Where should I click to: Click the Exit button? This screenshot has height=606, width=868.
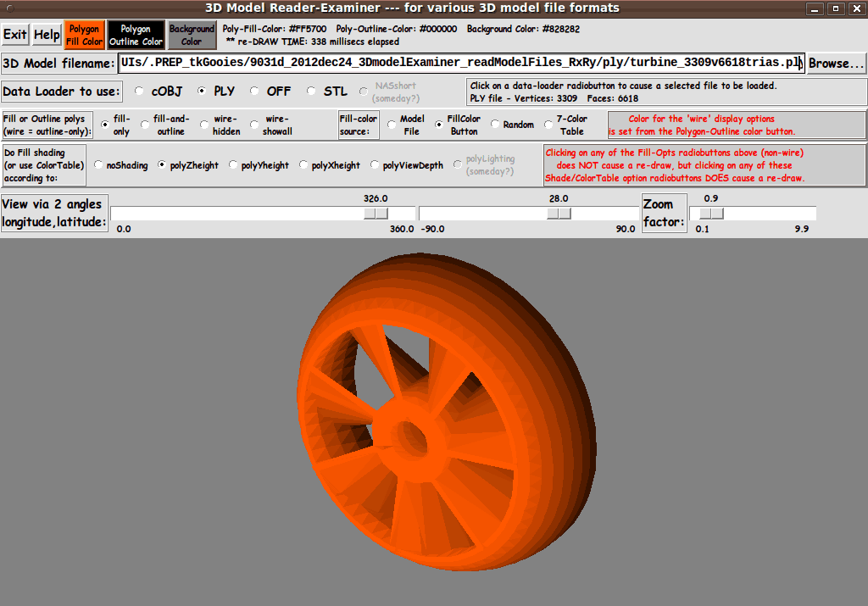click(15, 35)
